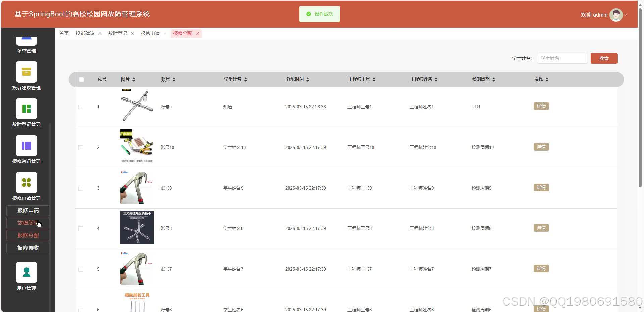The width and height of the screenshot is (644, 312).
Task: Sort by 图片 column arrows
Action: (134, 80)
